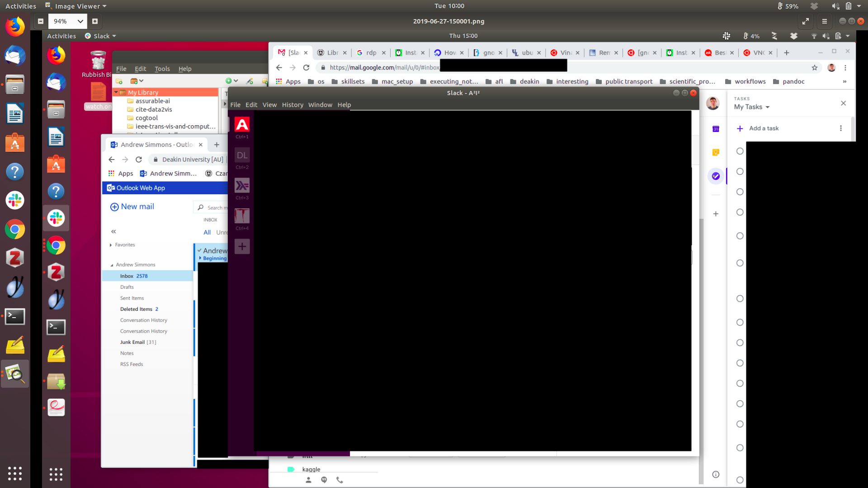Image resolution: width=868 pixels, height=488 pixels.
Task: Click the zoom out minus button
Action: point(41,21)
